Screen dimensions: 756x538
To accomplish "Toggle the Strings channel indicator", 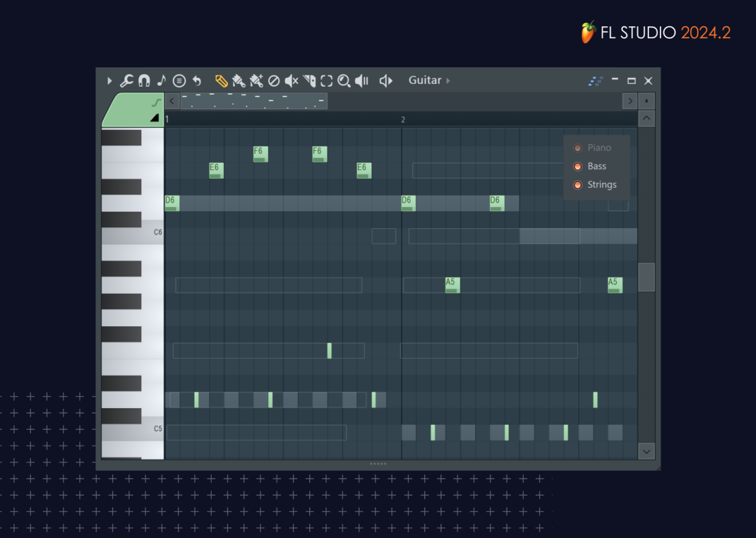I will [577, 184].
